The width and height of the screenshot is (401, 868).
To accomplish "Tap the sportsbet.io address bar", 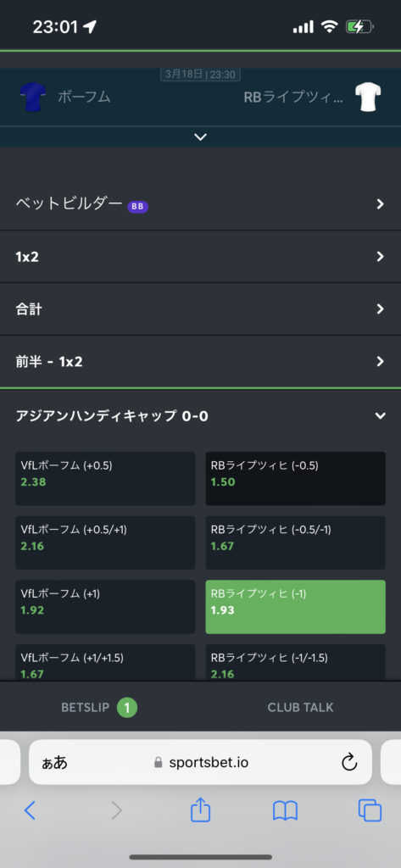I will pos(200,762).
